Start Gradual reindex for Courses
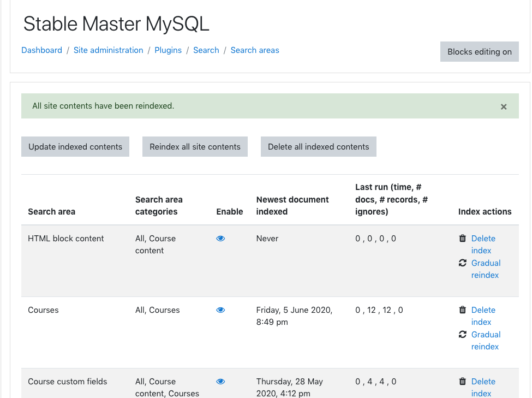The width and height of the screenshot is (532, 398). coord(486,341)
